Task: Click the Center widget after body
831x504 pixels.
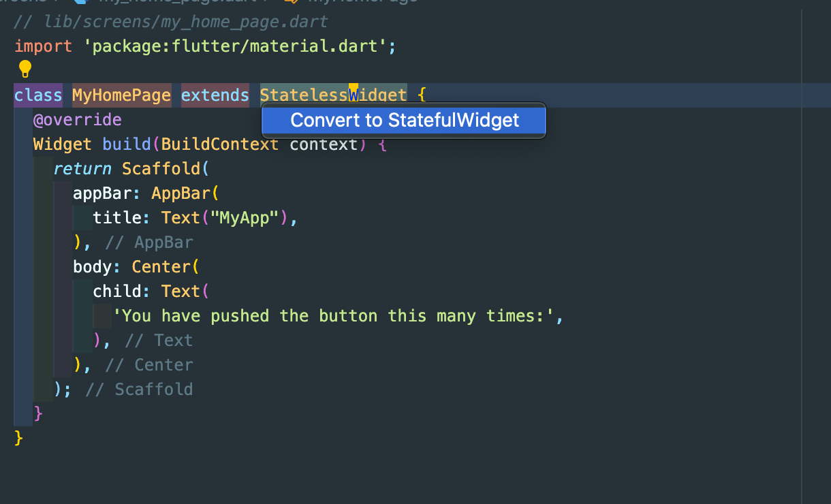Action: click(x=161, y=267)
